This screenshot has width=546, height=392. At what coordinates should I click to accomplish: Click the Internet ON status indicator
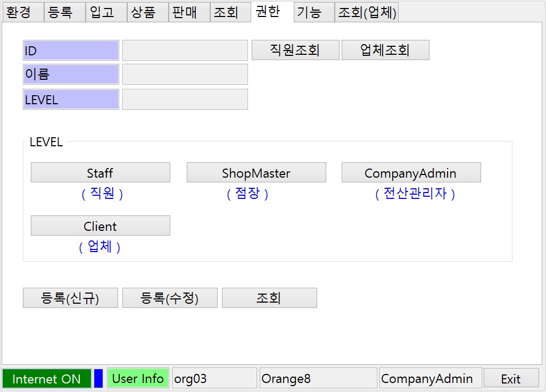click(x=47, y=378)
